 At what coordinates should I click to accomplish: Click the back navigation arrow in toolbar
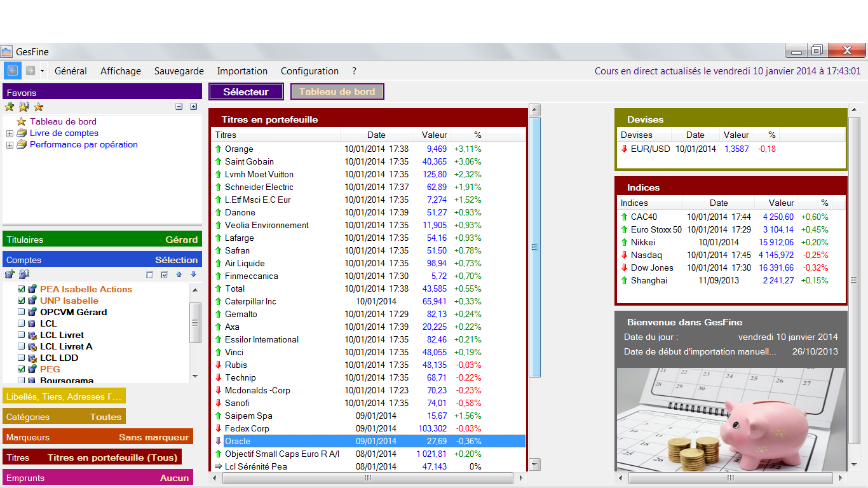(12, 71)
